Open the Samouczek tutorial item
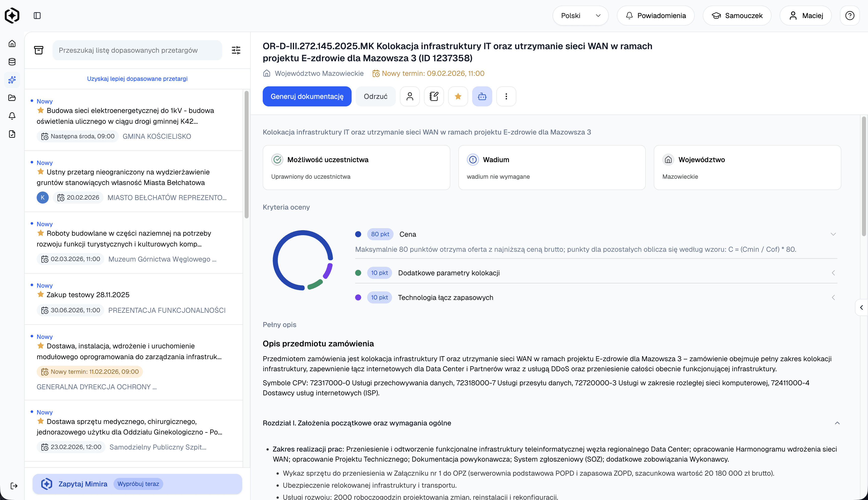 tap(737, 16)
